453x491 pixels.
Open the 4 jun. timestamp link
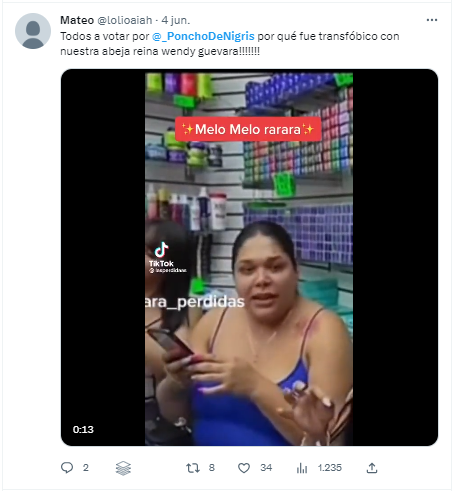[176, 20]
